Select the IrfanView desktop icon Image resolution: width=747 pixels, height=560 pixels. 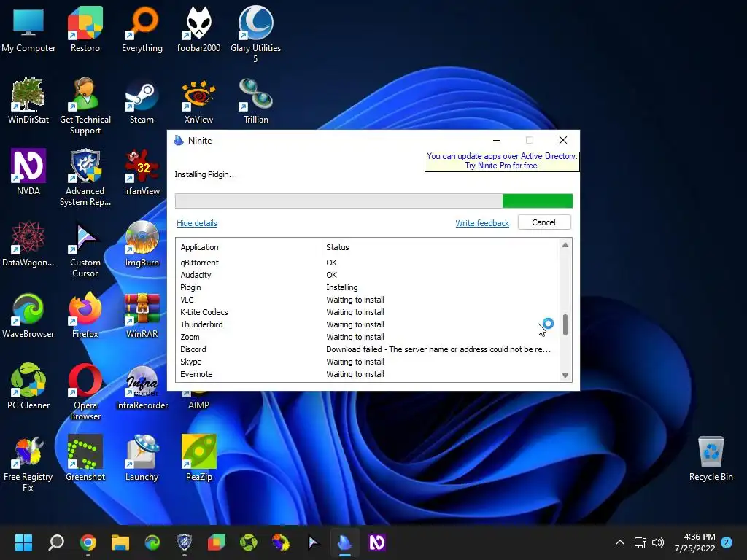(x=142, y=172)
